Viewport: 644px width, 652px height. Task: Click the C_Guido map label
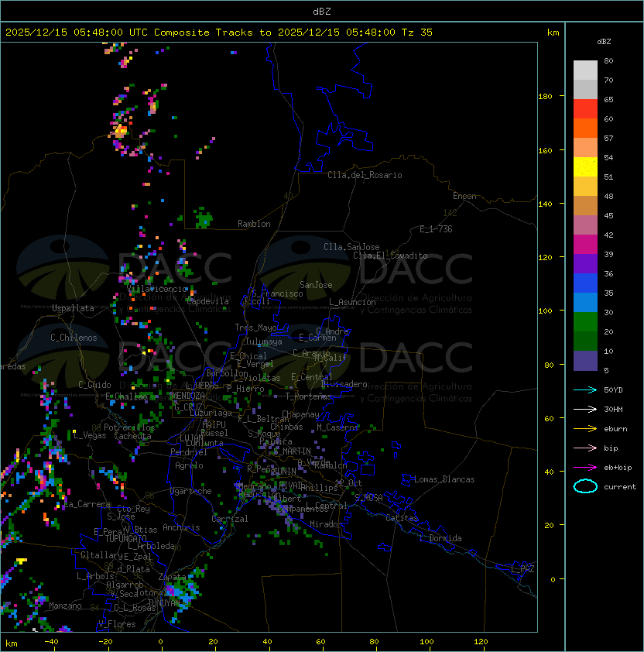[x=94, y=385]
